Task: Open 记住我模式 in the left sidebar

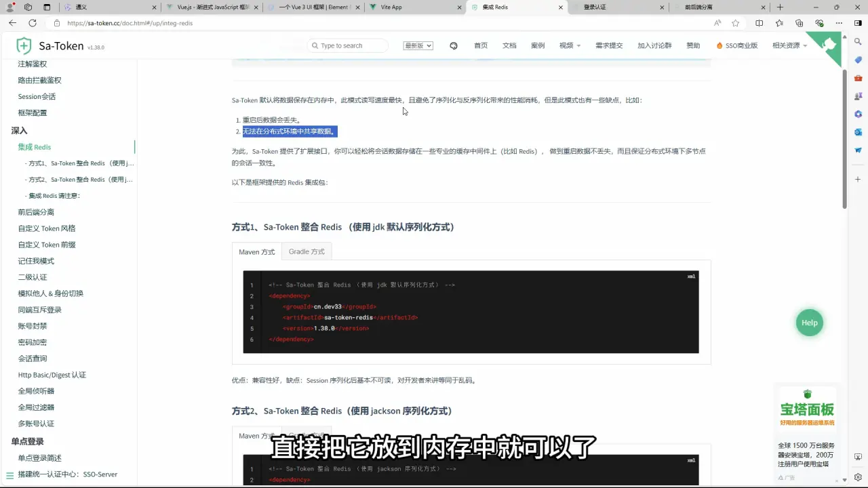Action: (36, 261)
